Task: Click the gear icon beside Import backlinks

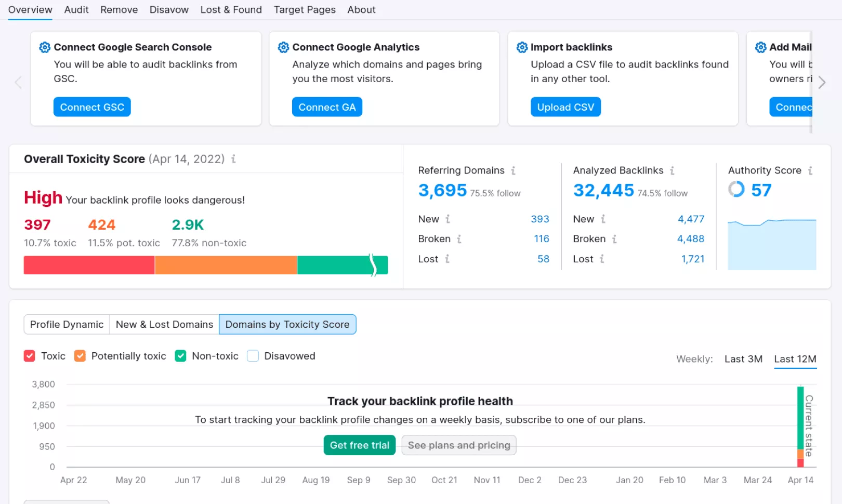Action: click(522, 47)
